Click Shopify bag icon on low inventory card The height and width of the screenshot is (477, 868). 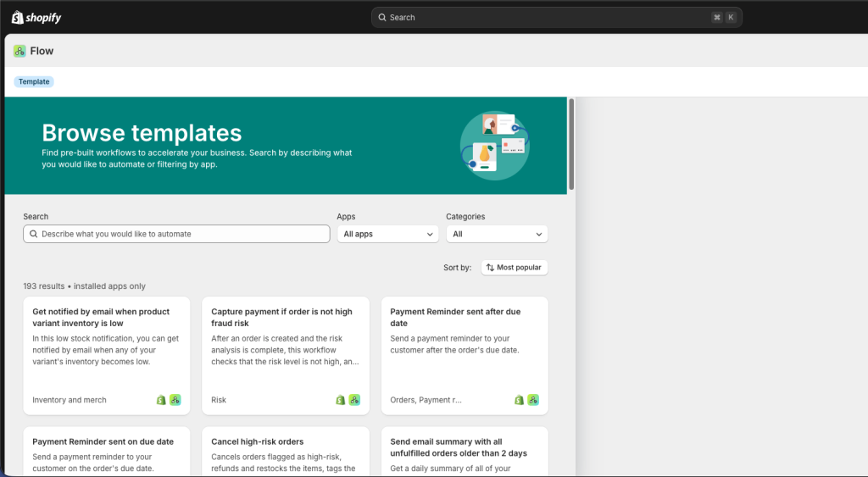point(161,400)
